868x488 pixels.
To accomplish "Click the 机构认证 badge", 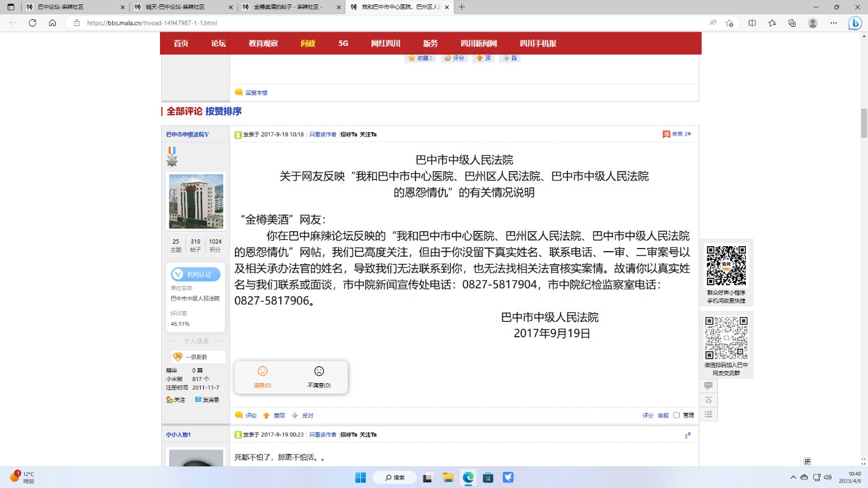I will (x=196, y=274).
